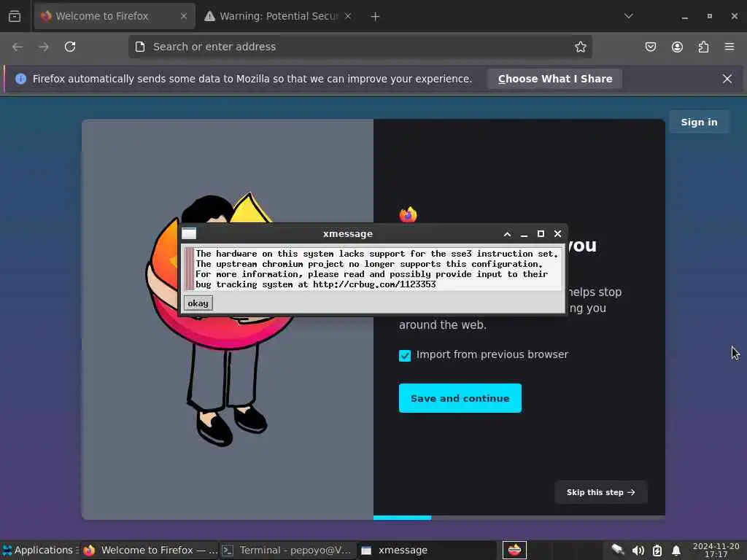Toggle Import from previous browser checkbox
747x560 pixels.
point(404,355)
